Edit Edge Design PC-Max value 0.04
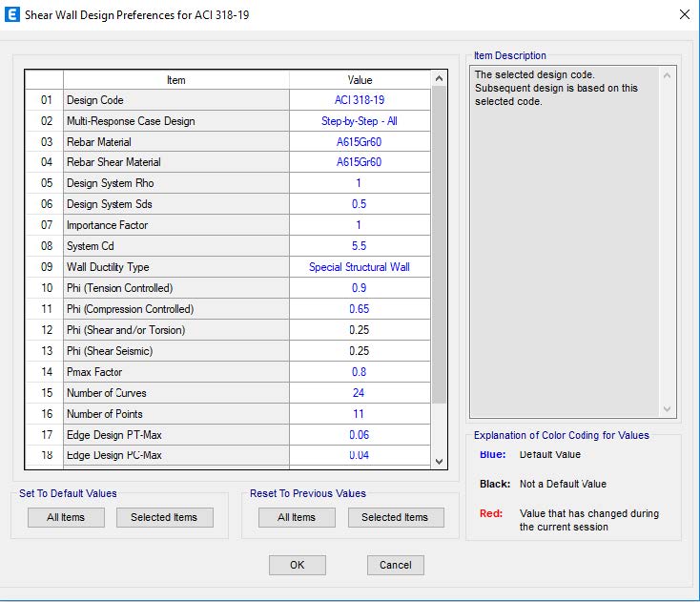The width and height of the screenshot is (700, 602). coord(360,455)
